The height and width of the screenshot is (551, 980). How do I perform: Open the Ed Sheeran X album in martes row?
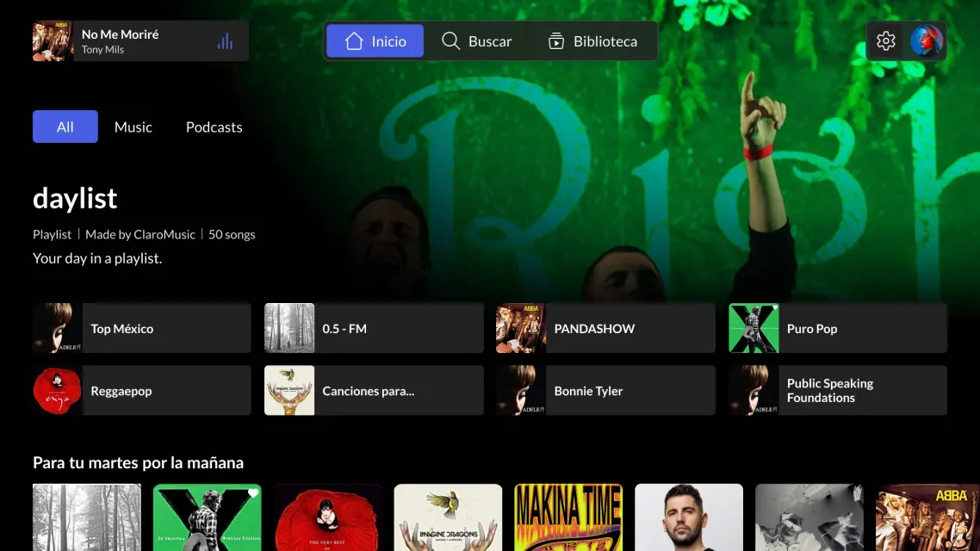(x=208, y=517)
